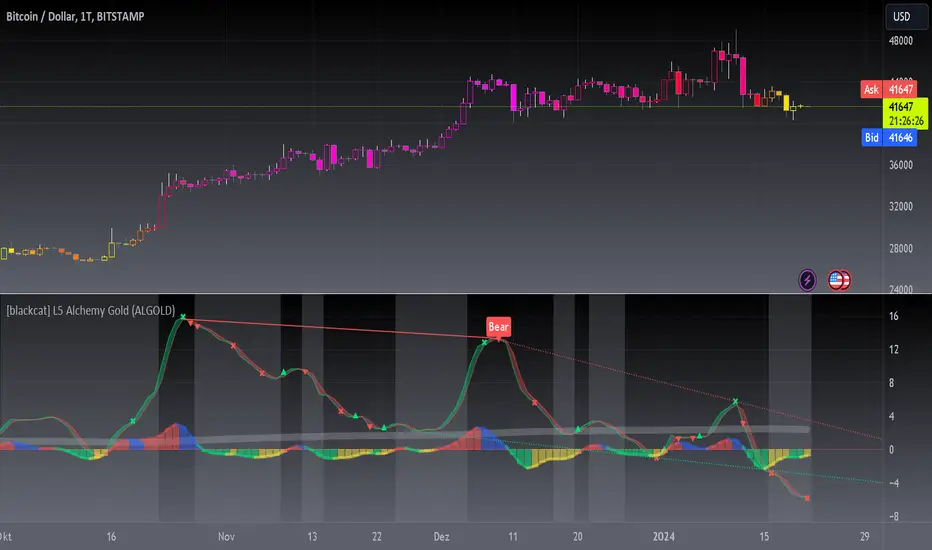This screenshot has height=550, width=932.
Task: Click the -8 value on indicator scale
Action: tap(893, 516)
